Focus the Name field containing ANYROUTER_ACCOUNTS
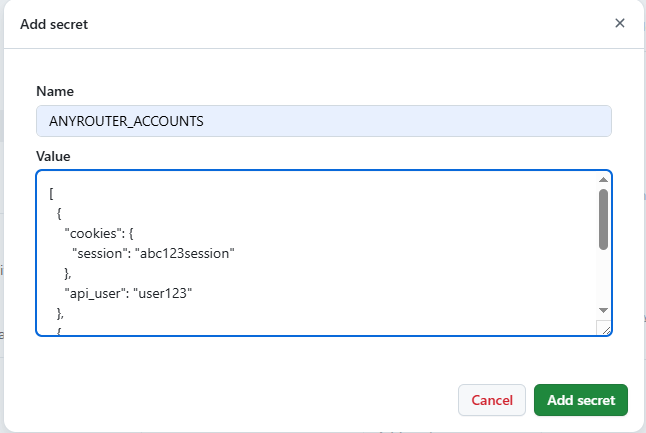646x433 pixels. (x=324, y=121)
